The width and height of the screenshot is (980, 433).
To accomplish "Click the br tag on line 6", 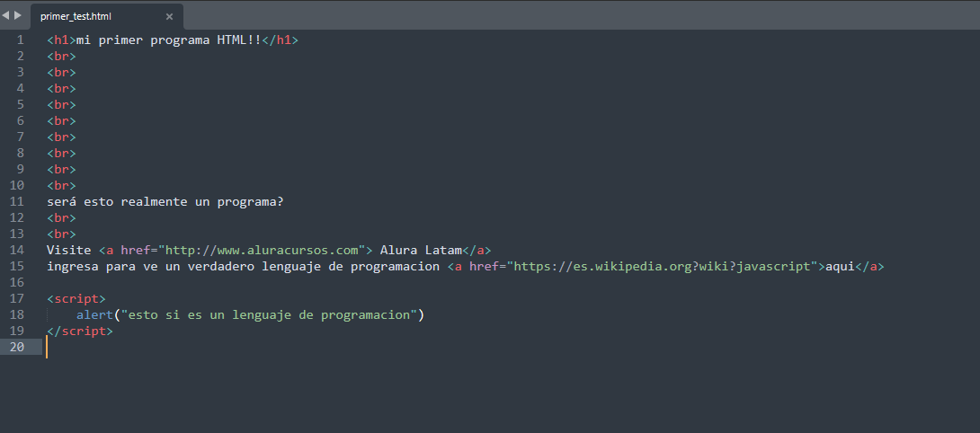I will click(61, 121).
